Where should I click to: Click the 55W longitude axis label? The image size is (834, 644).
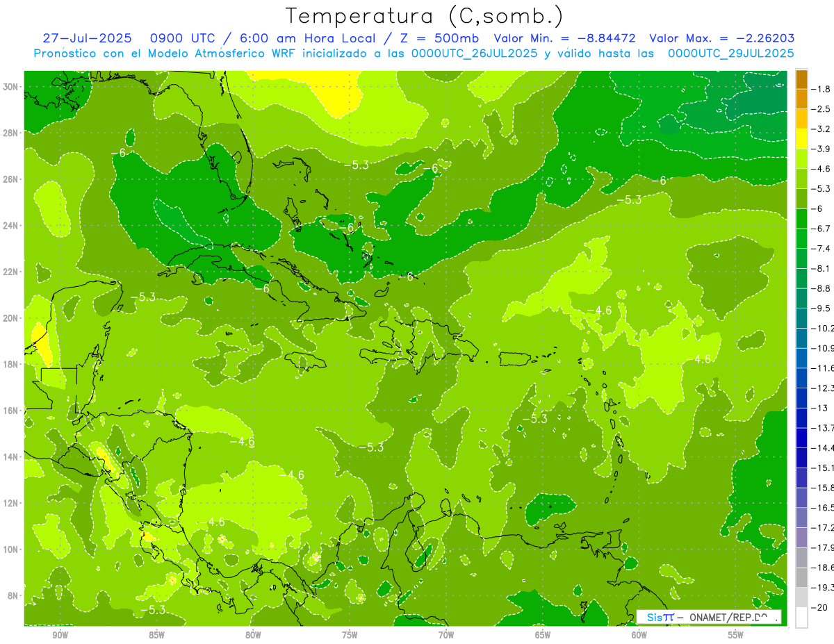click(x=736, y=635)
